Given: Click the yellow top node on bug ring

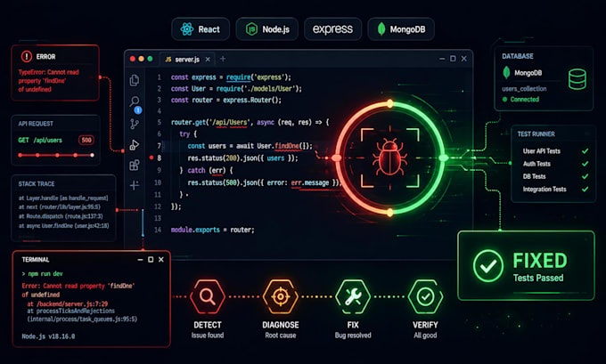Looking at the screenshot, I should pos(390,103).
